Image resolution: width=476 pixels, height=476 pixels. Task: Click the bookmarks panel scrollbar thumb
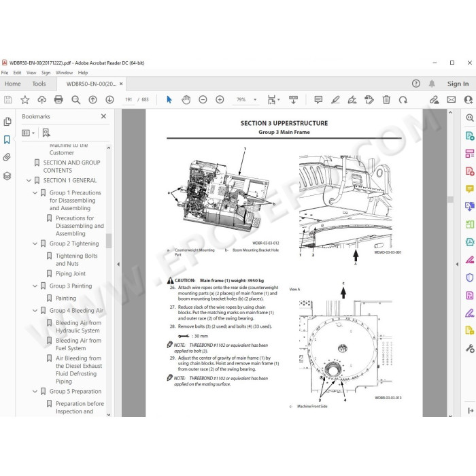point(109,241)
